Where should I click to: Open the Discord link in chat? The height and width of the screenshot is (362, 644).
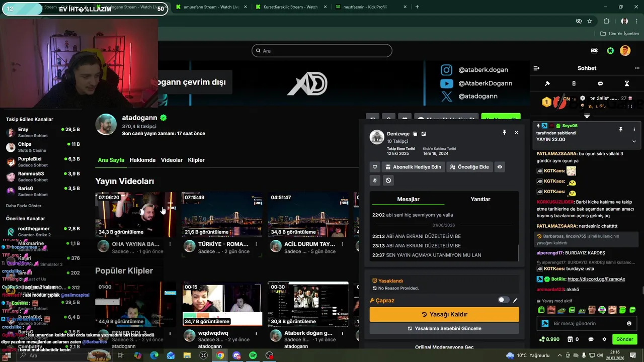tap(596, 279)
